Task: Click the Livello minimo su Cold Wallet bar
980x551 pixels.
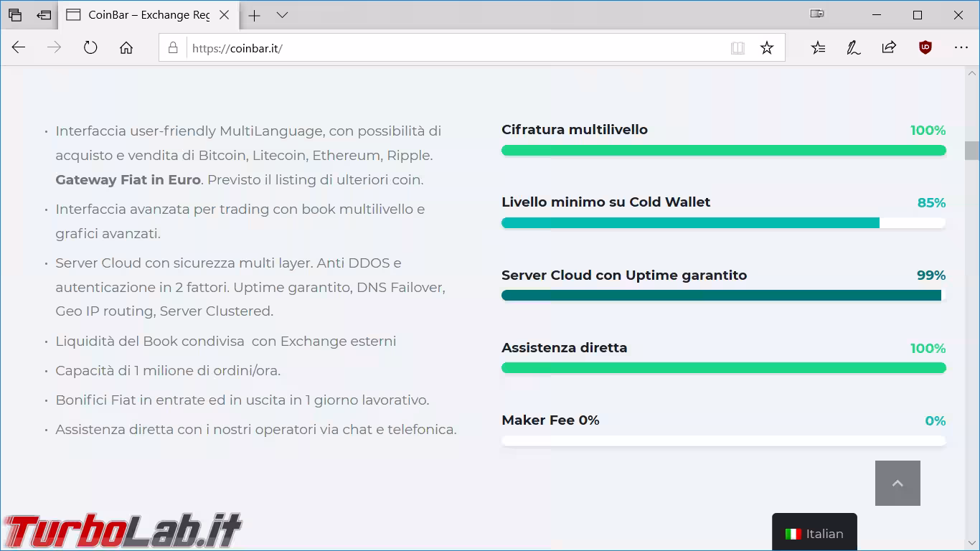Action: tap(723, 223)
